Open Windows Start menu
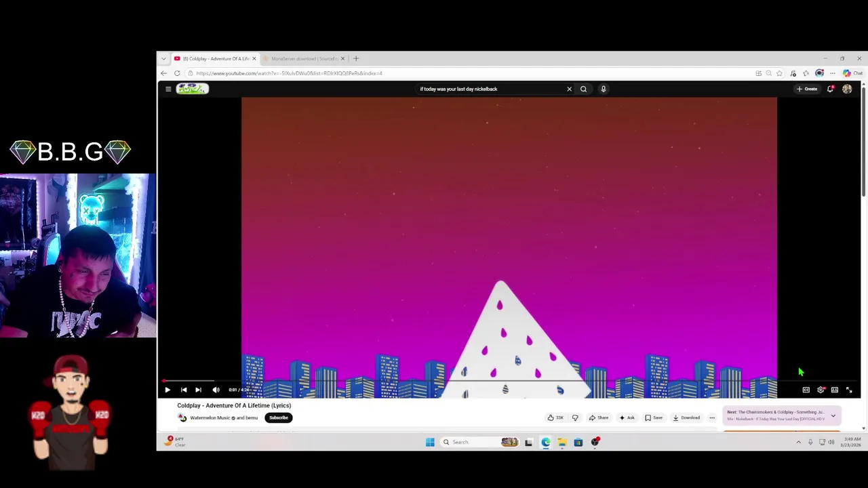868x488 pixels. [x=430, y=442]
